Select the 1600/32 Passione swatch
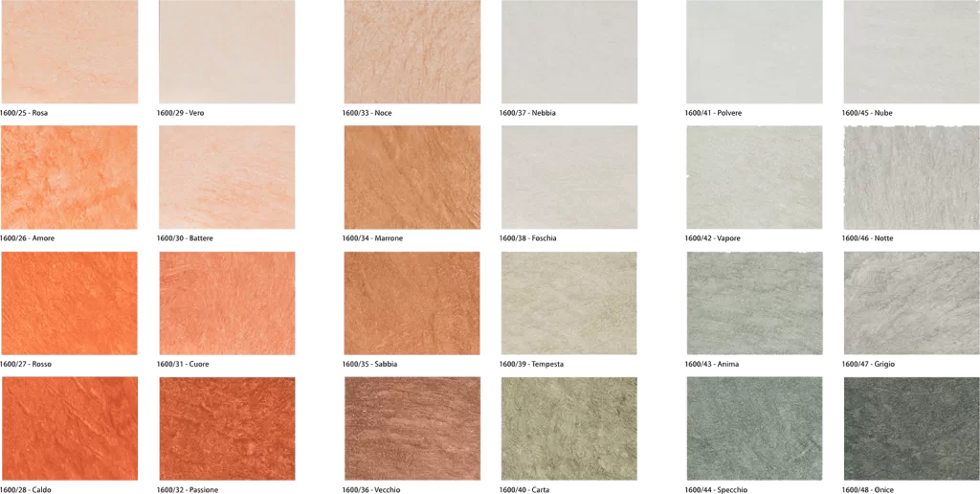This screenshot has width=980, height=494. (227, 428)
